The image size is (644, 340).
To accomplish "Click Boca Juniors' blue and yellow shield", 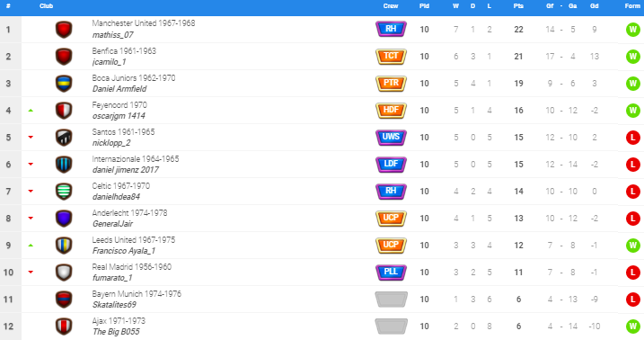I will coord(64,84).
